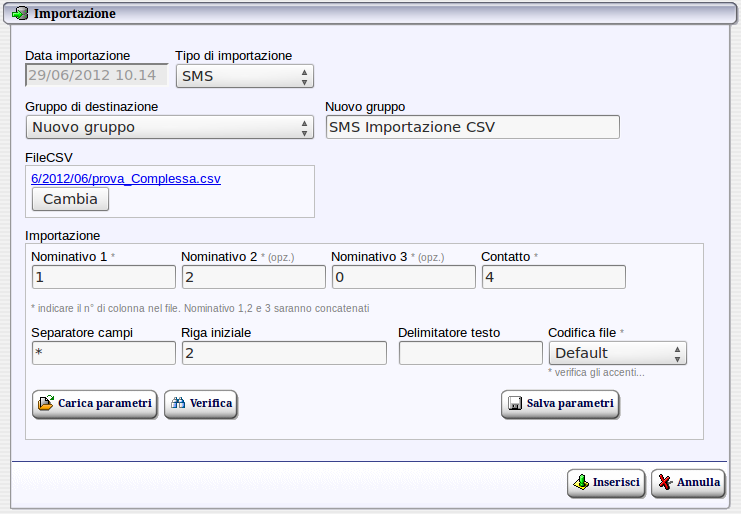Click the empty Delimitatore testo field
Screen dimensions: 741x514
470,353
